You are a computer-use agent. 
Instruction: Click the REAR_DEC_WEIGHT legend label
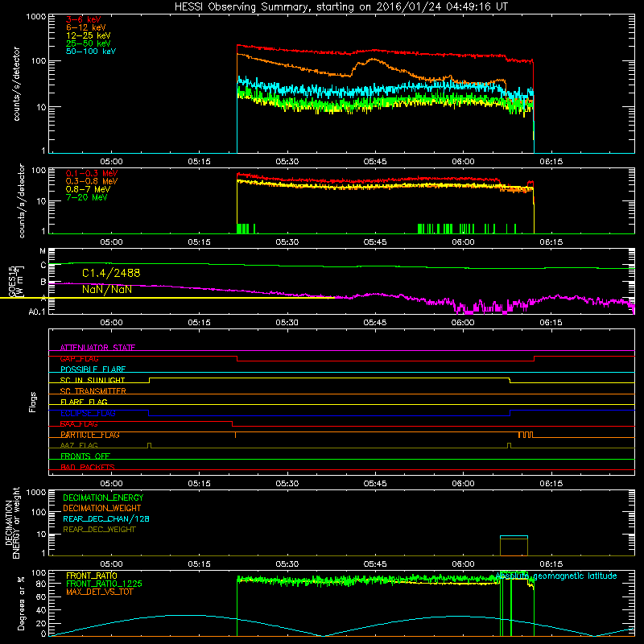click(99, 530)
